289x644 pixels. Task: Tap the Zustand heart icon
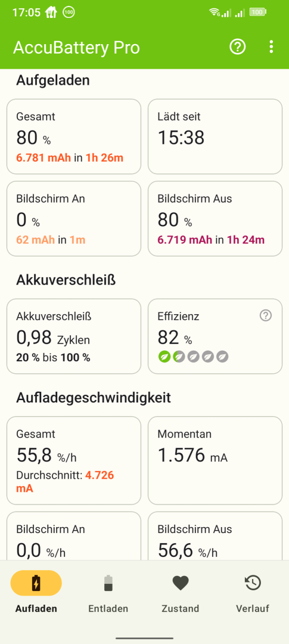180,583
